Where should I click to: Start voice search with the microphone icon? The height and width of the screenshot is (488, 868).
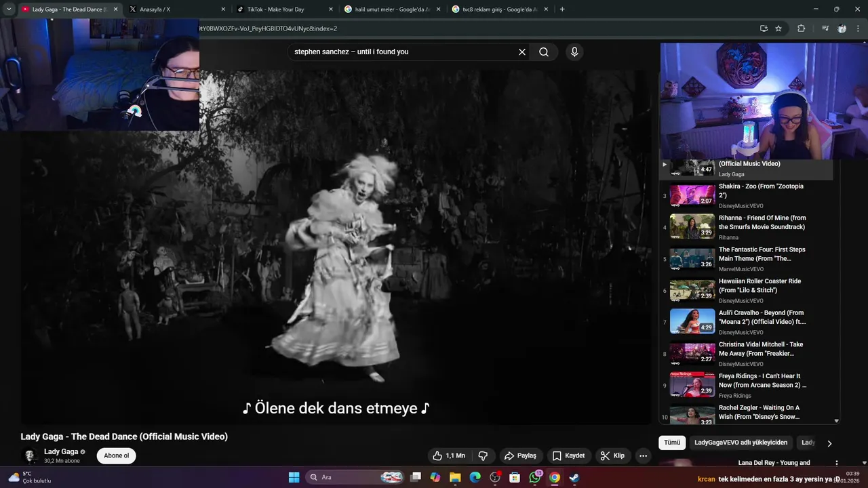(574, 52)
